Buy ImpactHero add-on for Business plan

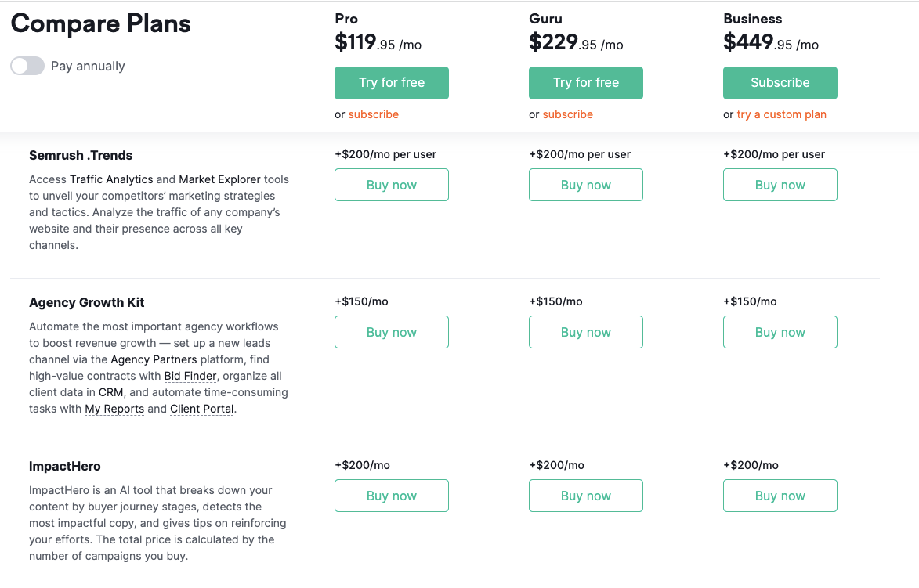[x=780, y=496]
